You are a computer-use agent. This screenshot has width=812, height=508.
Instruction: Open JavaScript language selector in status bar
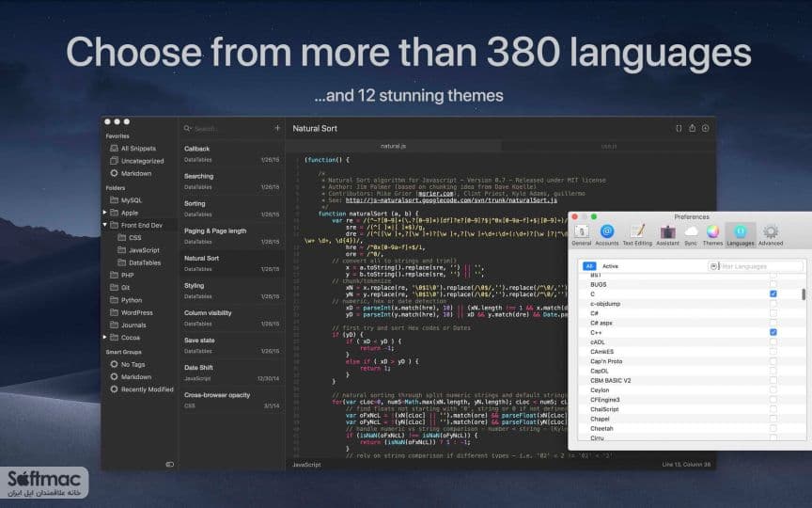(306, 465)
